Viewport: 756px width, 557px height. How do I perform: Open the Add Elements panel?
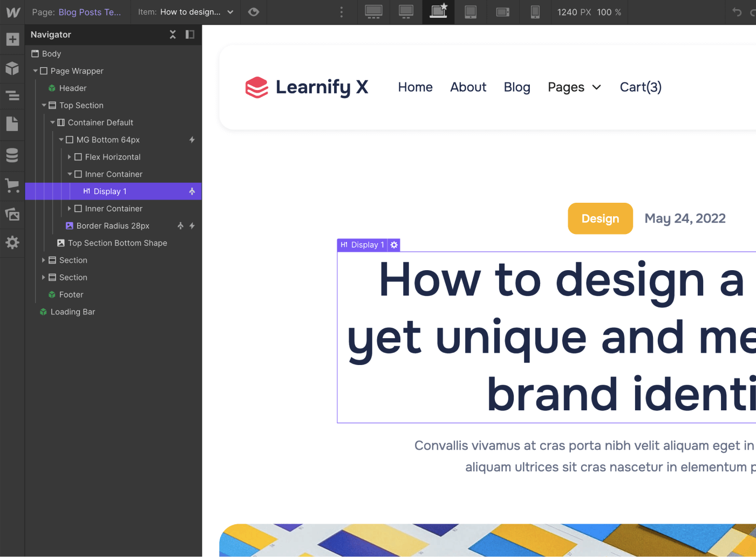(x=12, y=39)
